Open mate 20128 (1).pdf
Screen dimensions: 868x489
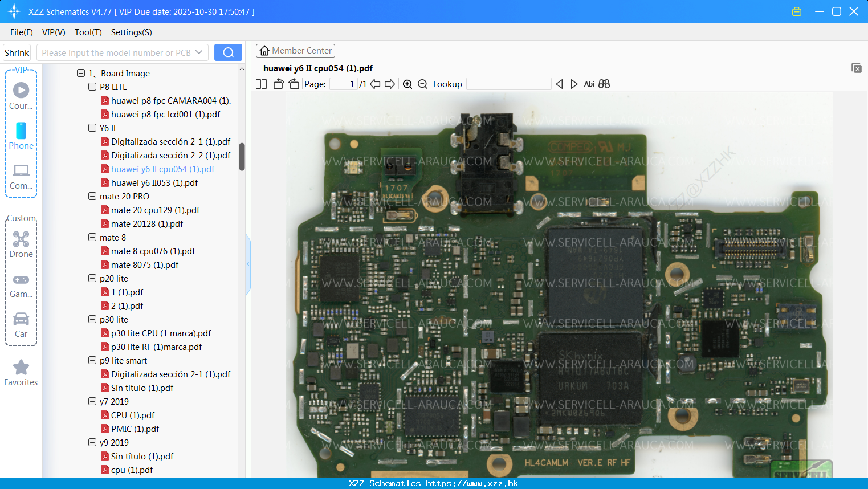pyautogui.click(x=147, y=223)
